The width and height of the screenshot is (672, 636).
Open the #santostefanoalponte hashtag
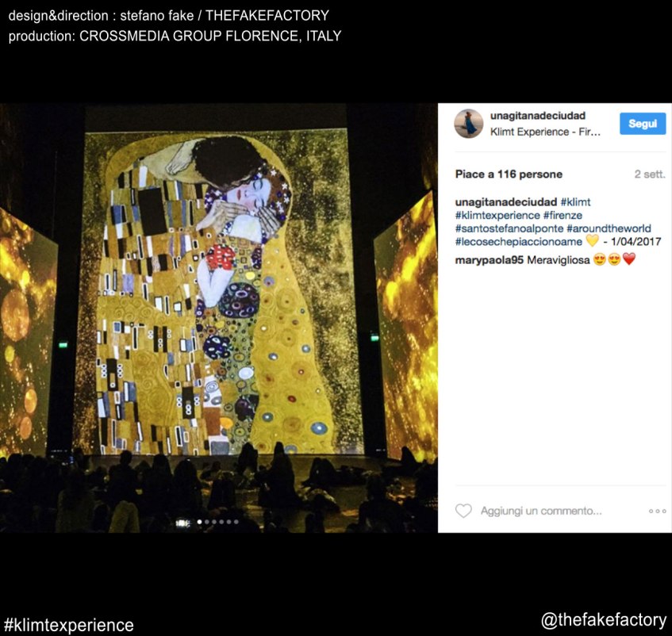point(509,228)
